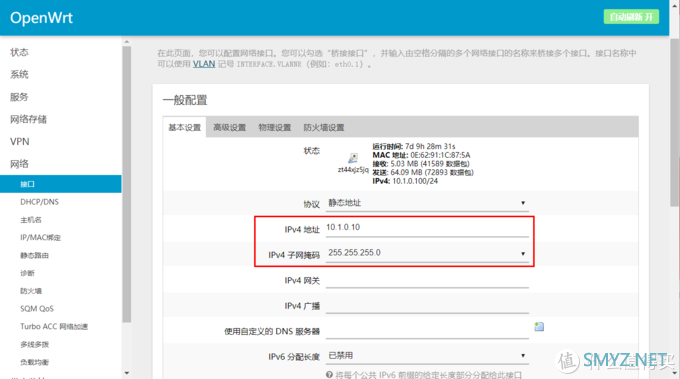680x379 pixels.
Task: Click the add DNS server icon
Action: [x=539, y=327]
